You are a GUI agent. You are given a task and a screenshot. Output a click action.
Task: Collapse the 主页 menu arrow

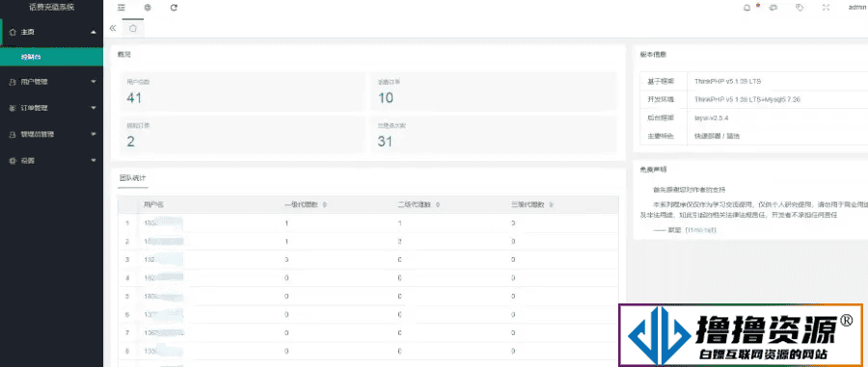[x=93, y=32]
